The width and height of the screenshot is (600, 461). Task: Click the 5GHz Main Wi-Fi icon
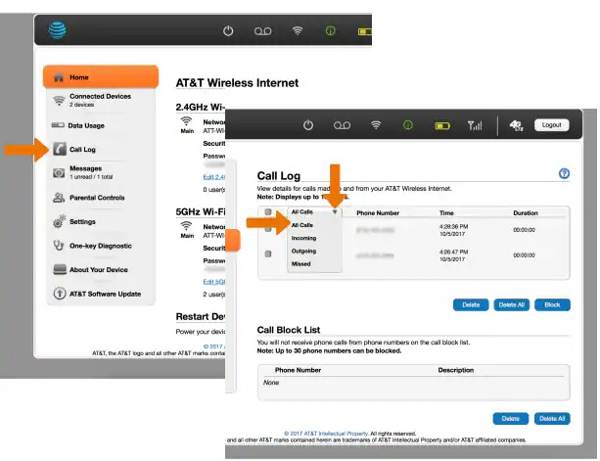click(x=186, y=225)
